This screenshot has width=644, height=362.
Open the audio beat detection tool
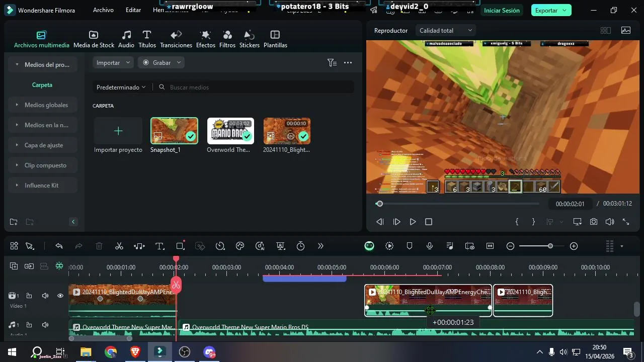[139, 246]
